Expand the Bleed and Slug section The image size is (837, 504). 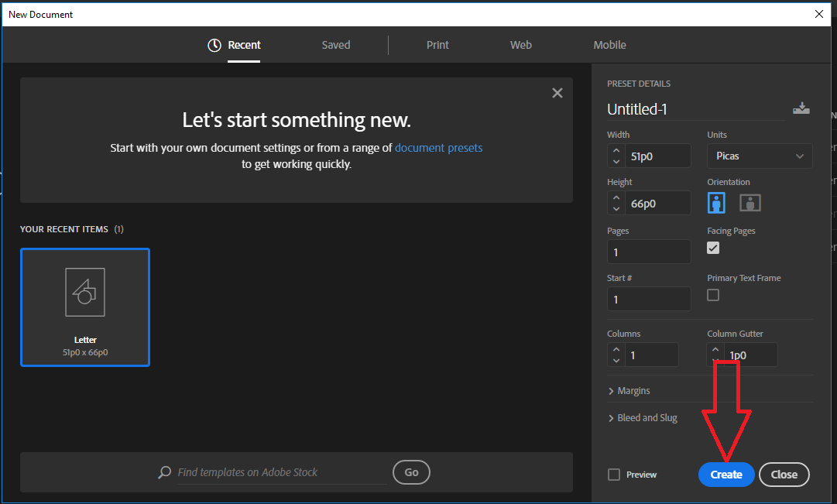(x=642, y=418)
